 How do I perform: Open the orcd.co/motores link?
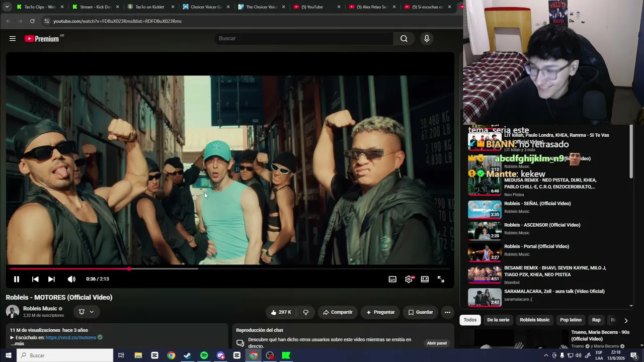70,337
